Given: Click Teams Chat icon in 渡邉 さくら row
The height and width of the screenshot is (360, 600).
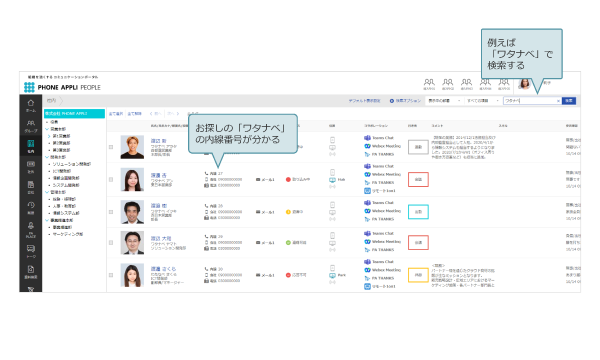Looking at the screenshot, I should coord(367,262).
